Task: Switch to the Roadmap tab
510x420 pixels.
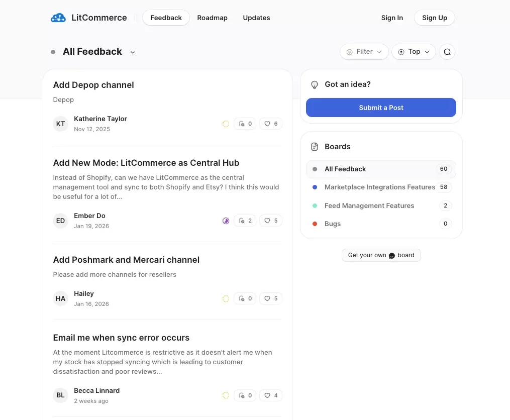Action: pyautogui.click(x=212, y=18)
